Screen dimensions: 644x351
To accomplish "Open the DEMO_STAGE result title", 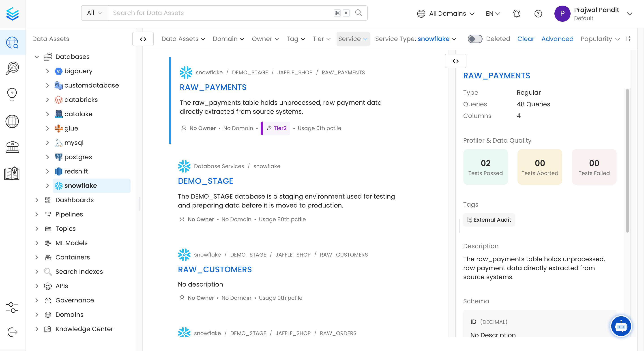I will tap(205, 181).
